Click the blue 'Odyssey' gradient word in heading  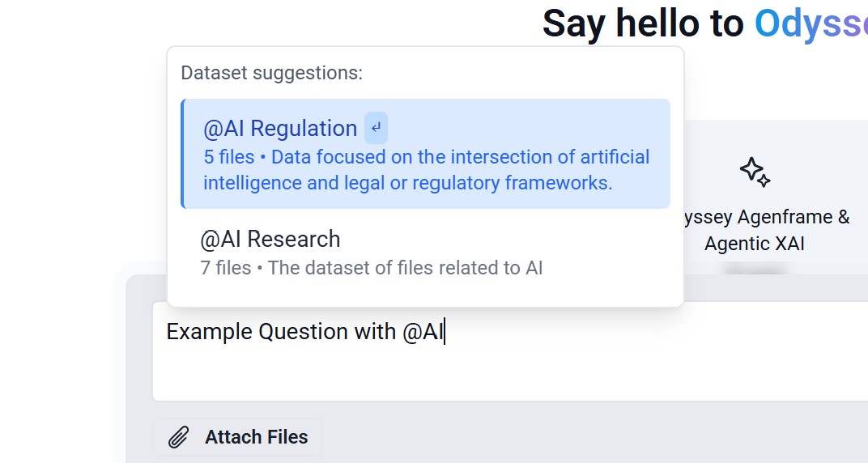(811, 23)
